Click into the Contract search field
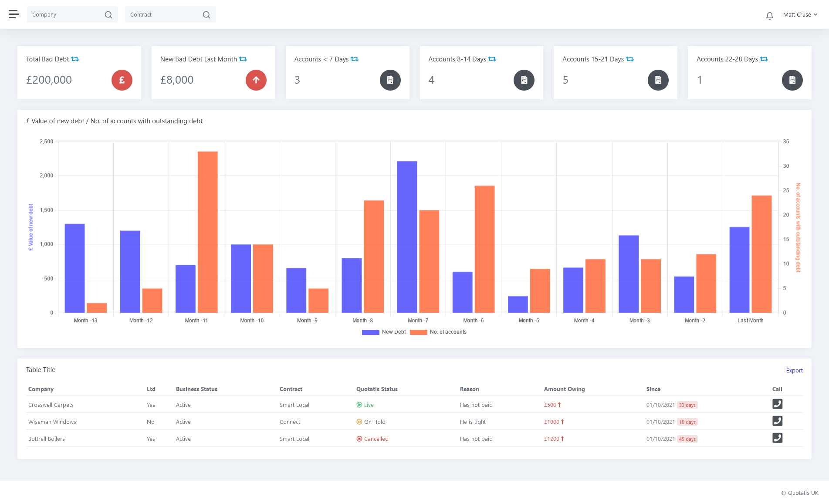 point(163,15)
